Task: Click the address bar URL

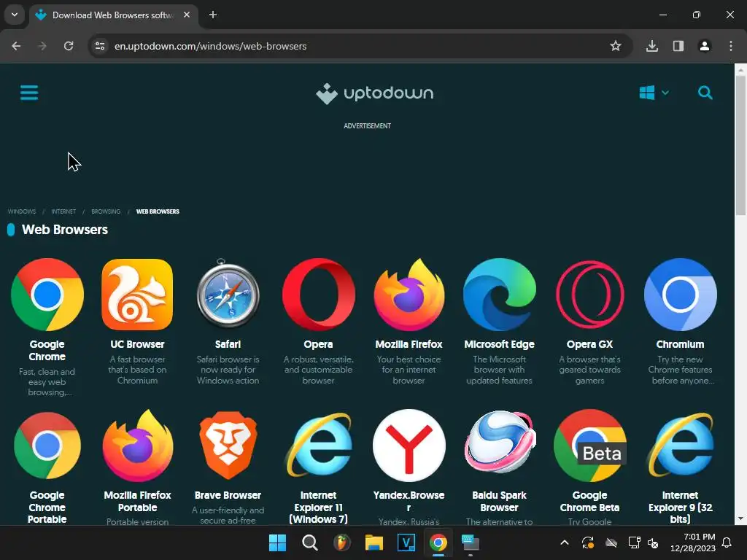Action: 210,46
